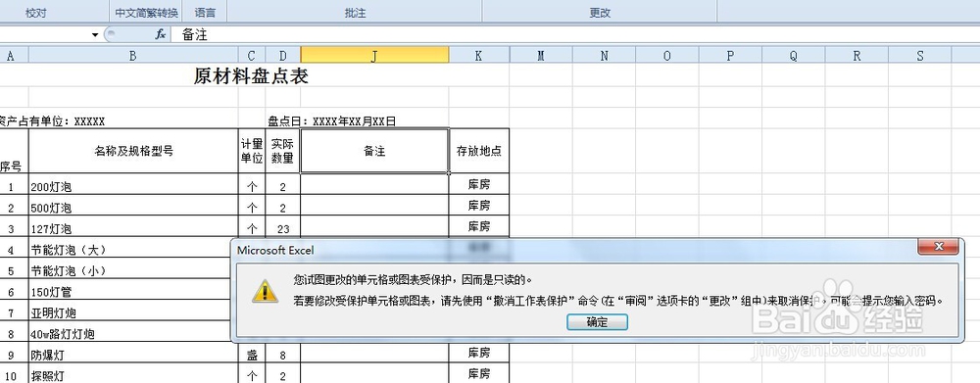The height and width of the screenshot is (383, 980).
Task: Click the 批注 ribbon group label
Action: (355, 13)
